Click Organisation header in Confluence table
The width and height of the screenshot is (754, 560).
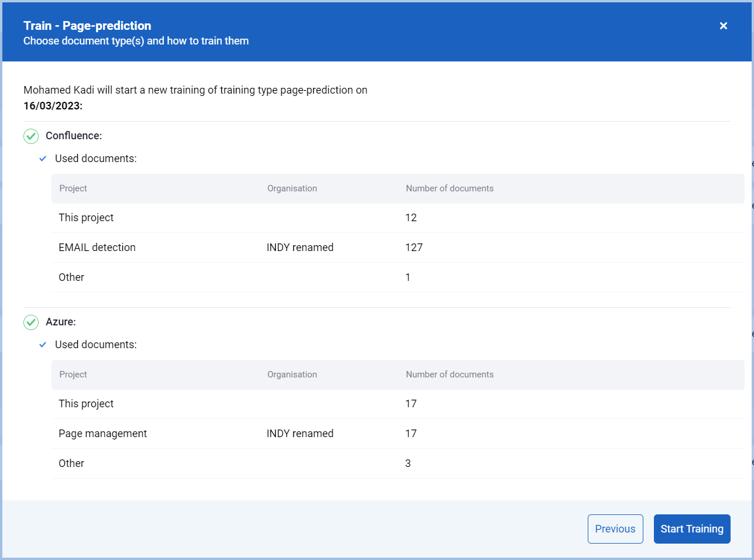click(x=292, y=188)
